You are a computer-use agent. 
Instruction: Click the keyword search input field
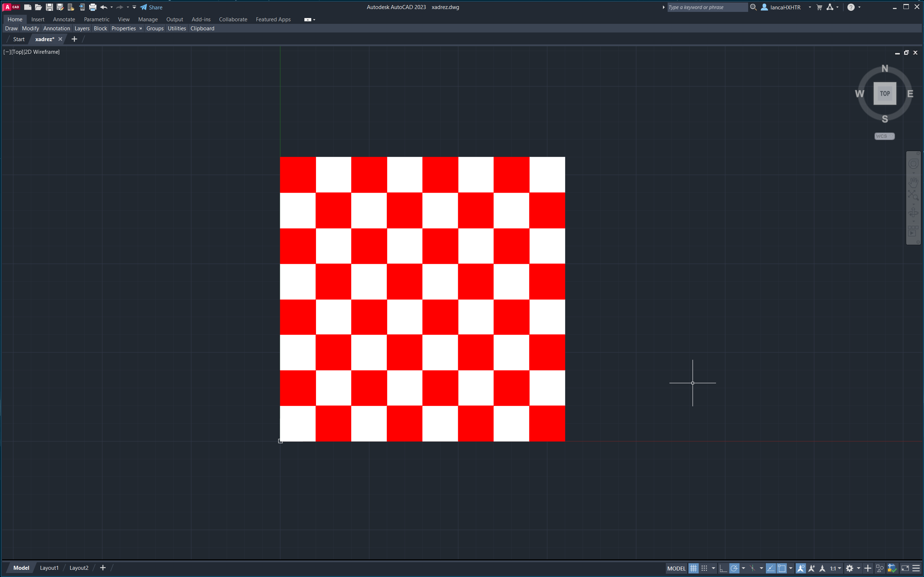(706, 7)
